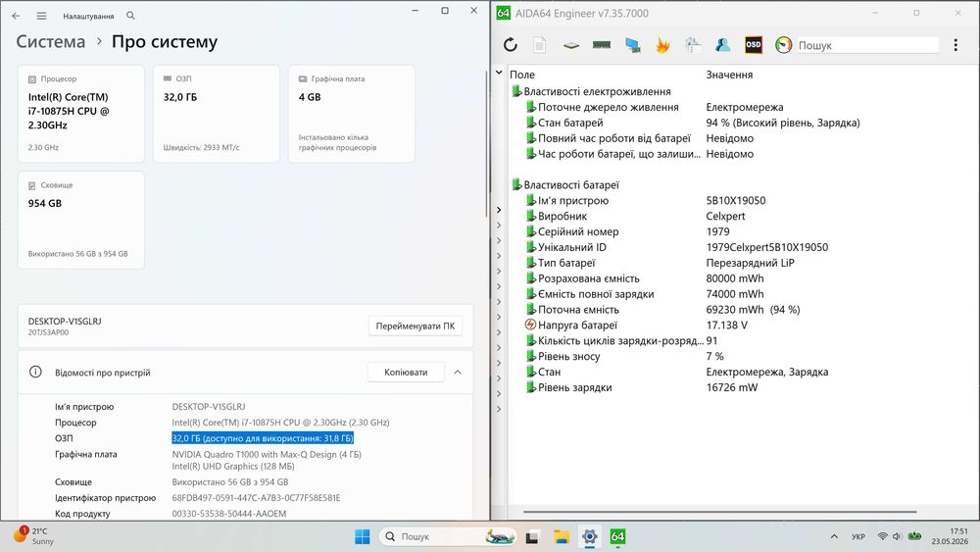Select the Властивості електроживлення group row
Screen dimensions: 980x552
coord(591,91)
